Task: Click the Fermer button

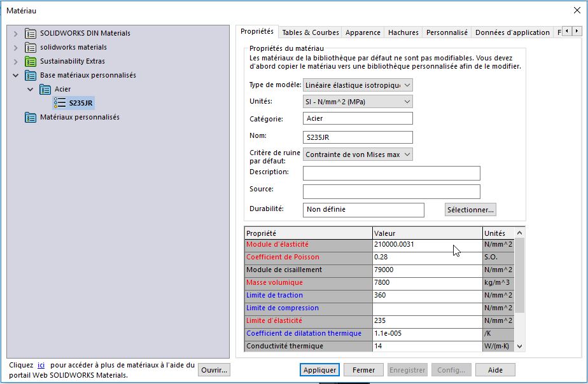Action: 363,370
